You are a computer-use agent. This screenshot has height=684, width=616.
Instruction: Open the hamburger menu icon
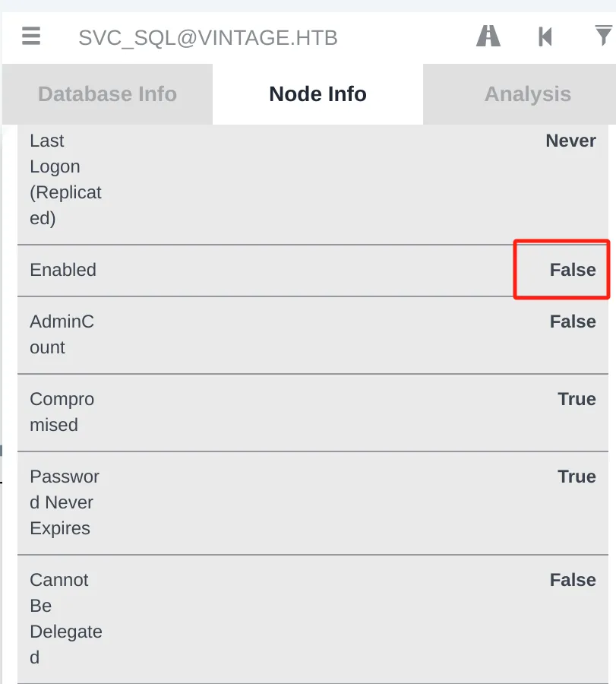pyautogui.click(x=31, y=36)
